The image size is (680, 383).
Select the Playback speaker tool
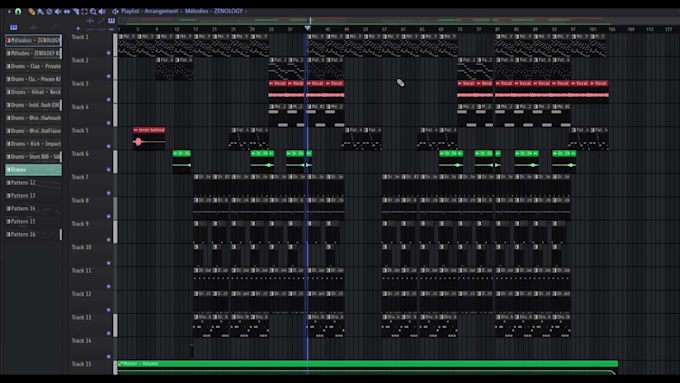102,12
